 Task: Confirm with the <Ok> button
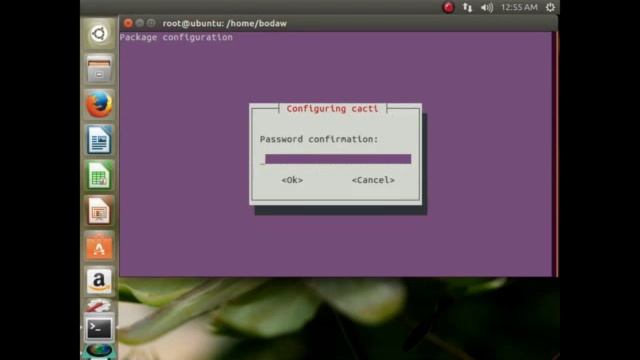coord(292,180)
